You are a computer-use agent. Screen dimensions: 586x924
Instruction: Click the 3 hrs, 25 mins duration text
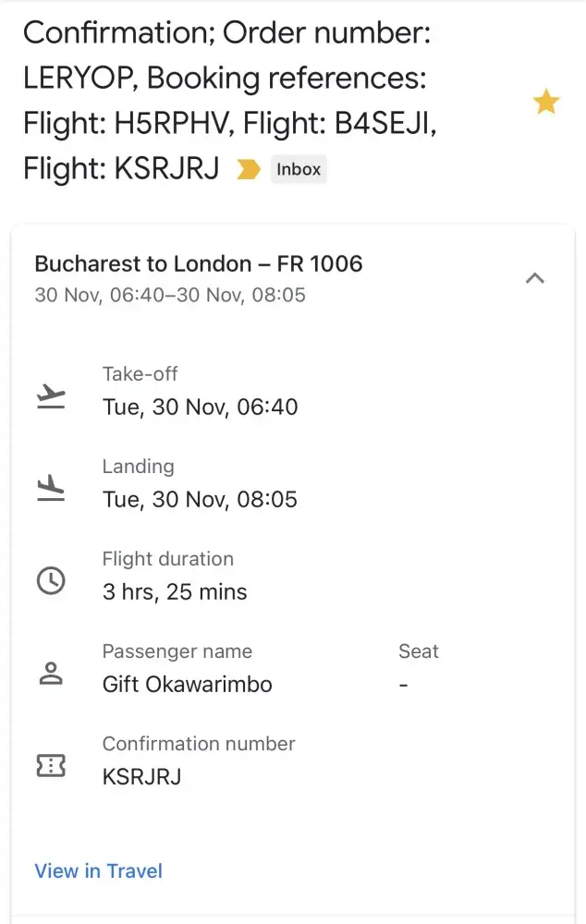(x=175, y=591)
